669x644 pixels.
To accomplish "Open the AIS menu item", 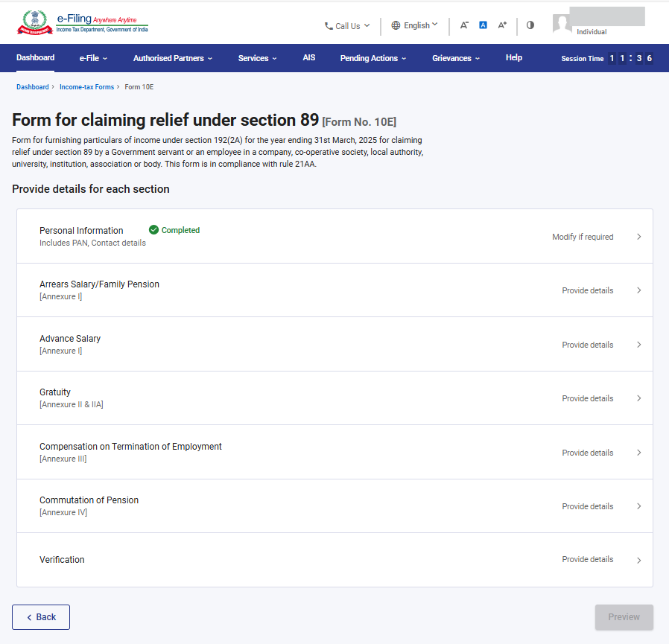I will coord(309,57).
